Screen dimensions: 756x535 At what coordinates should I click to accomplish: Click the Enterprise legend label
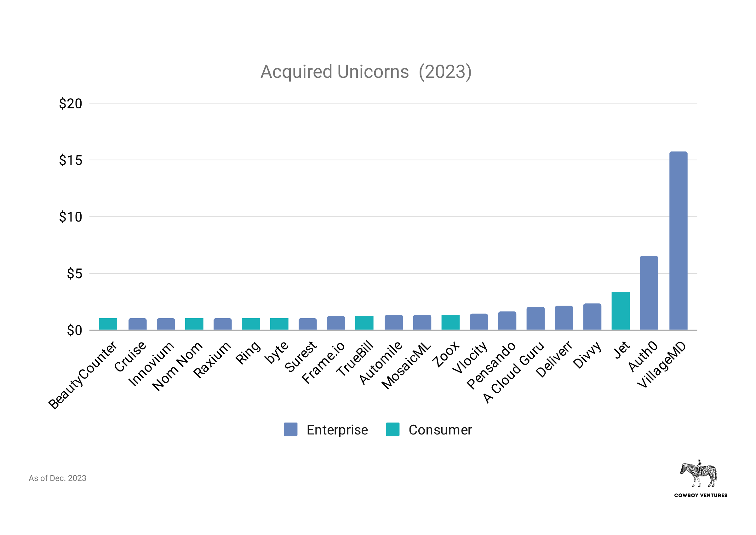click(x=337, y=430)
